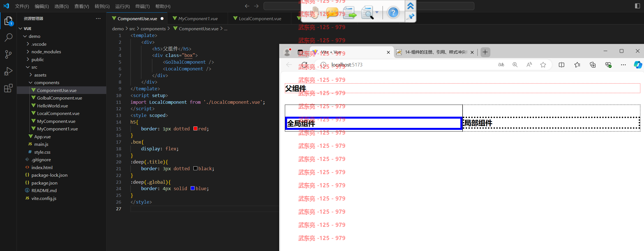Expand the public folder
Image resolution: width=644 pixels, height=251 pixels.
tap(28, 59)
